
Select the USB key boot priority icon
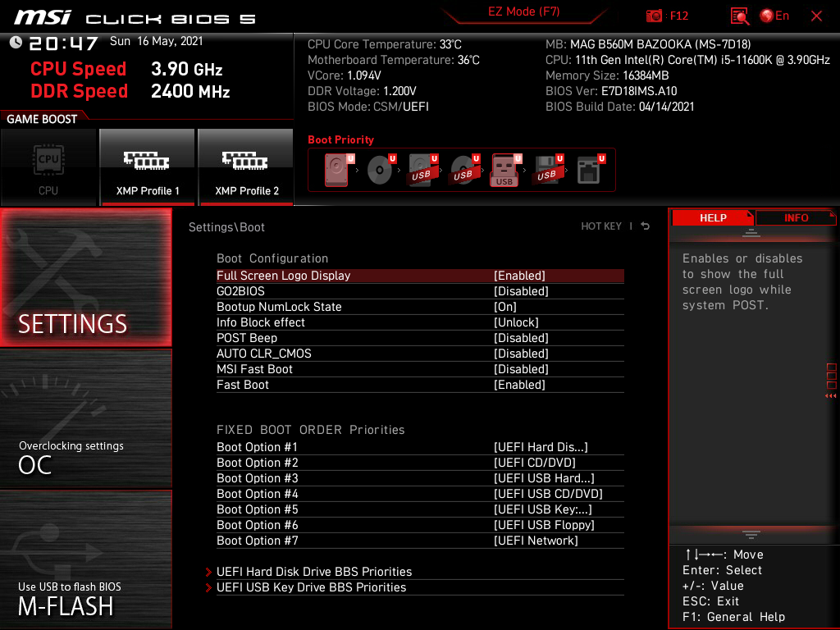505,170
